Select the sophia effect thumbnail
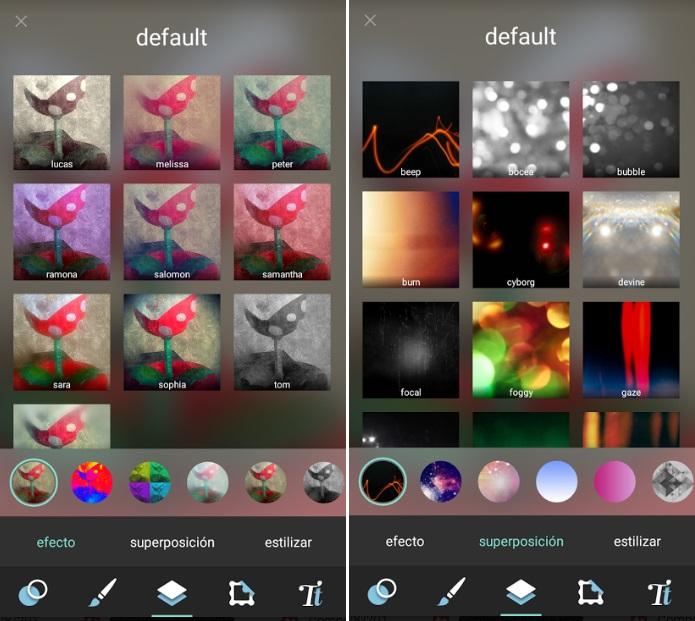 click(x=172, y=342)
